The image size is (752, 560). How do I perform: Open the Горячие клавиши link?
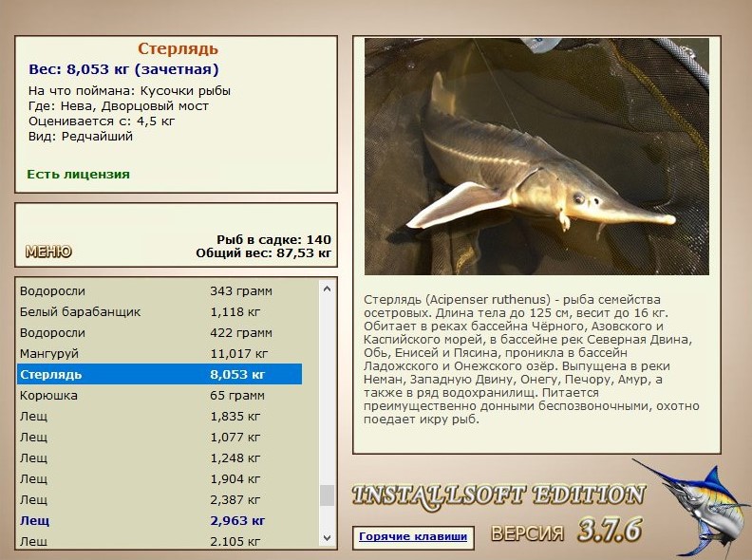click(413, 536)
